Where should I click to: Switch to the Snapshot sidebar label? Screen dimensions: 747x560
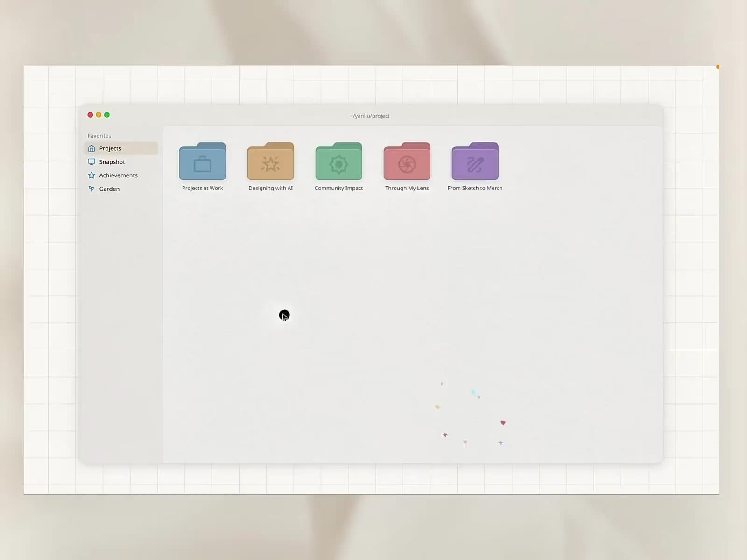(112, 162)
